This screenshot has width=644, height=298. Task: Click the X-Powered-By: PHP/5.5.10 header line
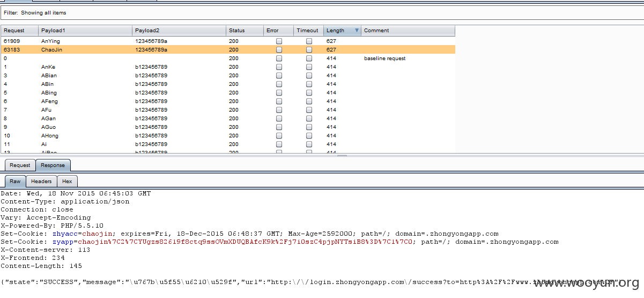pos(52,226)
